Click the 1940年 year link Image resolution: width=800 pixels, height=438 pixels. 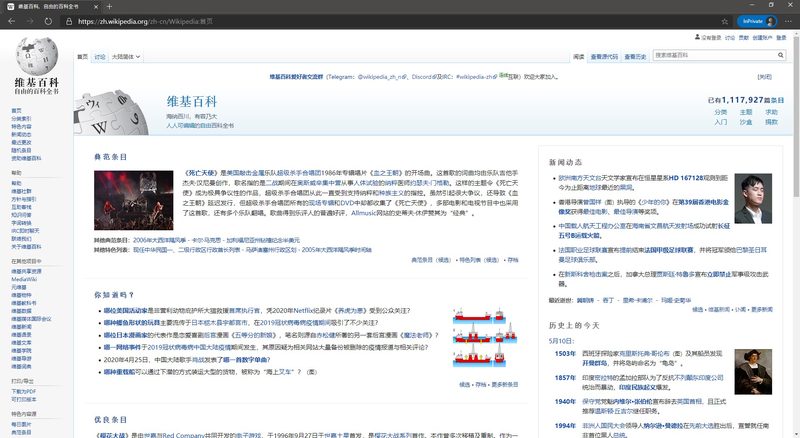pos(565,402)
